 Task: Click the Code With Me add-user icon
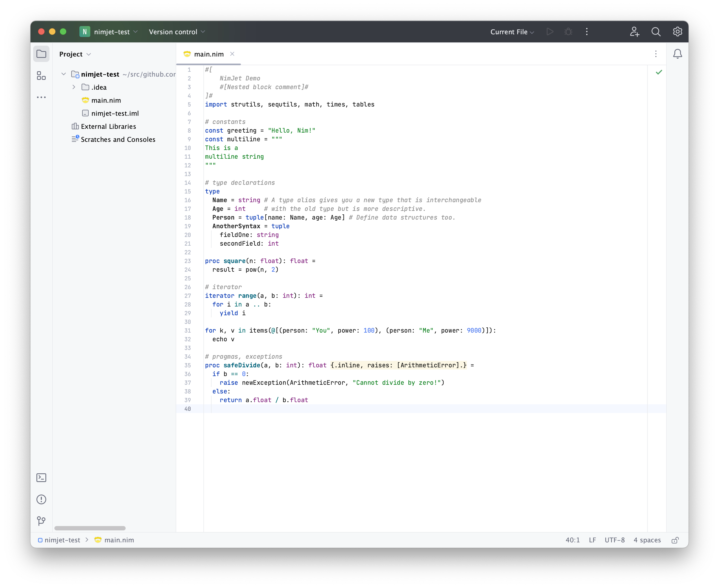634,32
